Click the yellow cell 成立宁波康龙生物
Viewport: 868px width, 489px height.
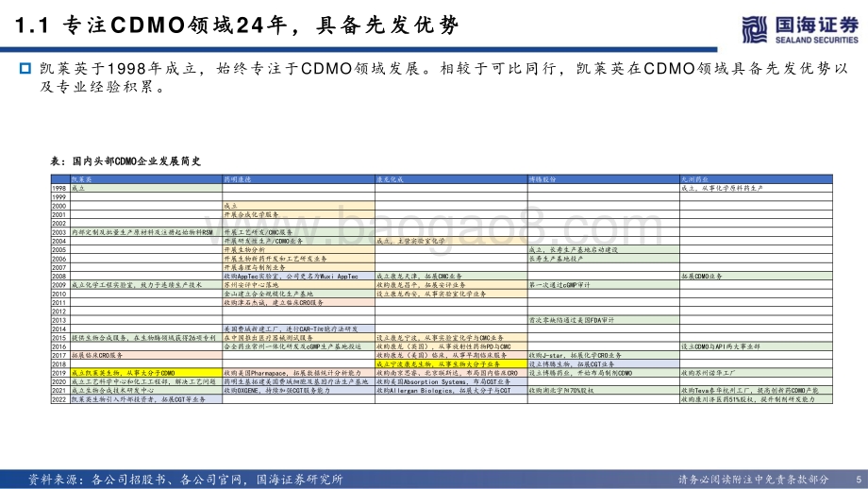(x=451, y=364)
